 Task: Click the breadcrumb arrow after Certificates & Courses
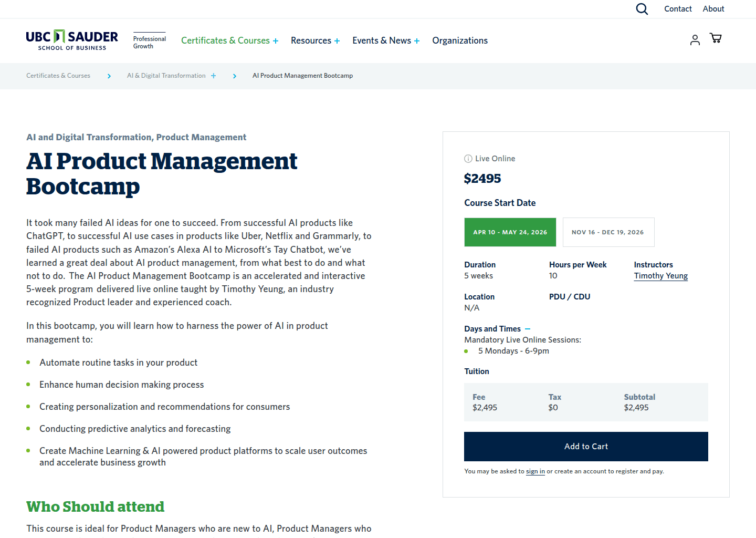click(109, 76)
